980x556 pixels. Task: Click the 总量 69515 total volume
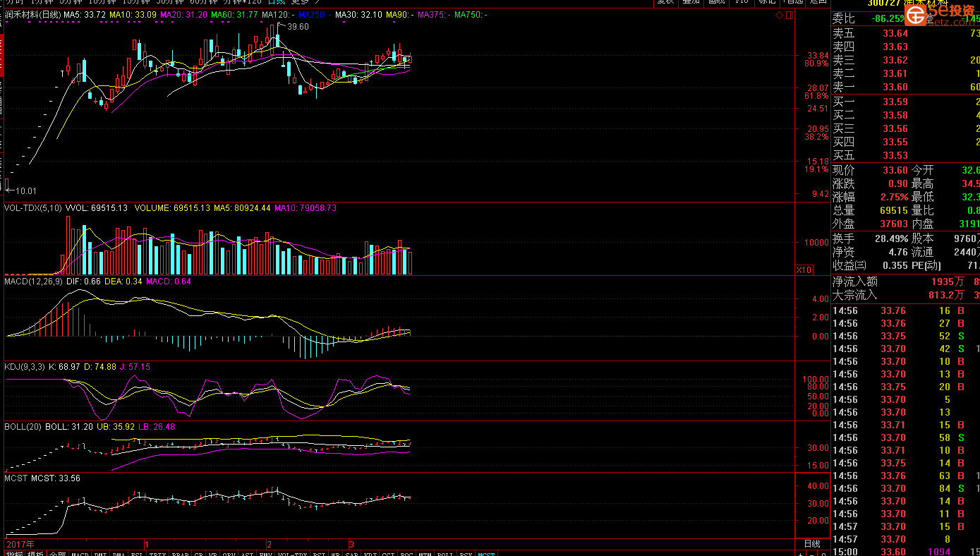pyautogui.click(x=894, y=210)
